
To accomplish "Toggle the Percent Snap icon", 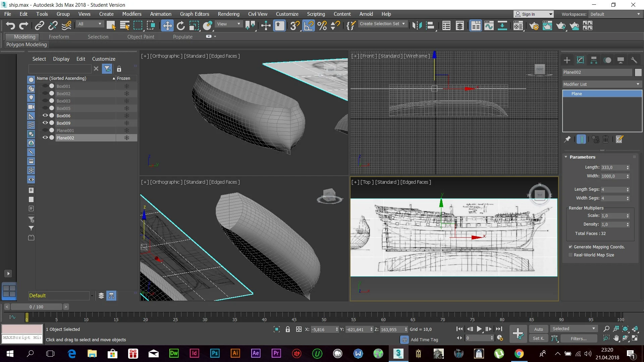I will pos(322,26).
